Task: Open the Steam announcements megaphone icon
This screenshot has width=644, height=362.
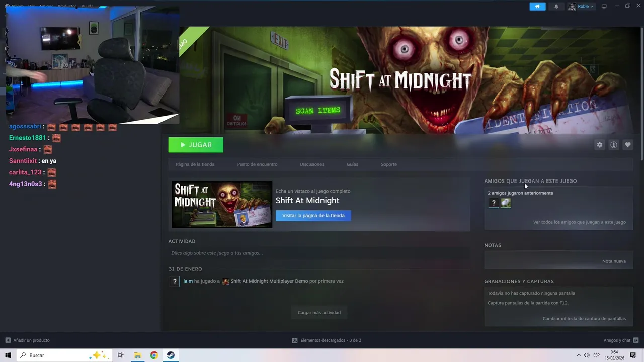Action: coord(537,6)
